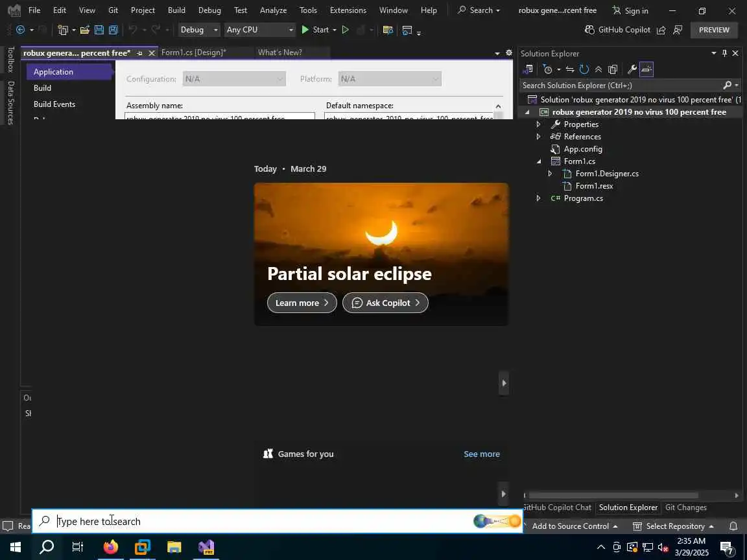Image resolution: width=747 pixels, height=560 pixels.
Task: Click the window layout toolbar icon
Action: (407, 30)
